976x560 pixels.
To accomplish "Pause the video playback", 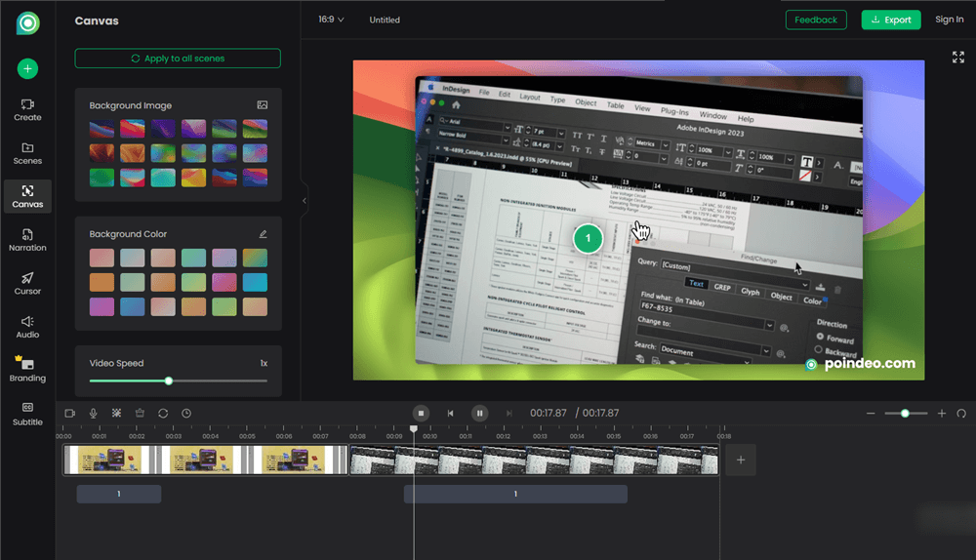I will (479, 414).
